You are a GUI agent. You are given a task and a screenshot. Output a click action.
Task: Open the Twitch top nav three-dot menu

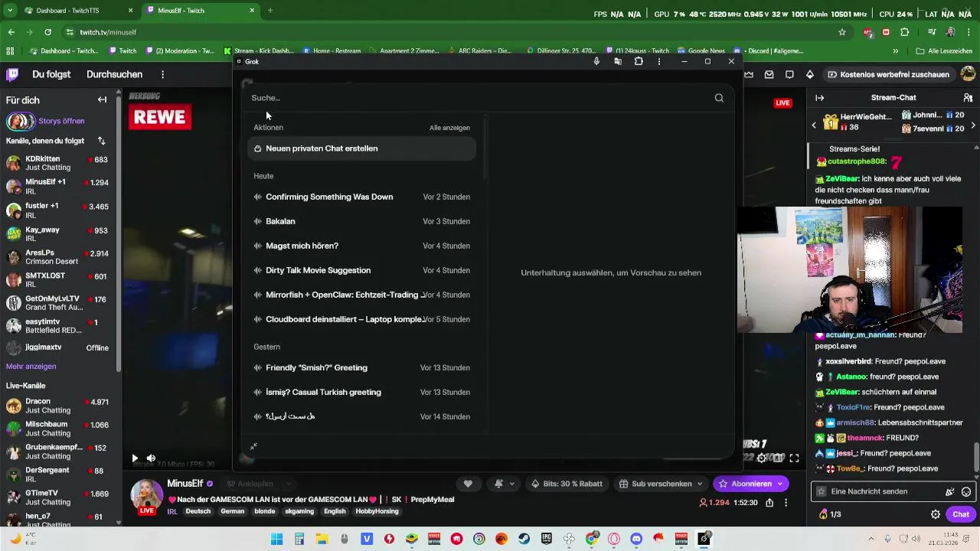162,74
